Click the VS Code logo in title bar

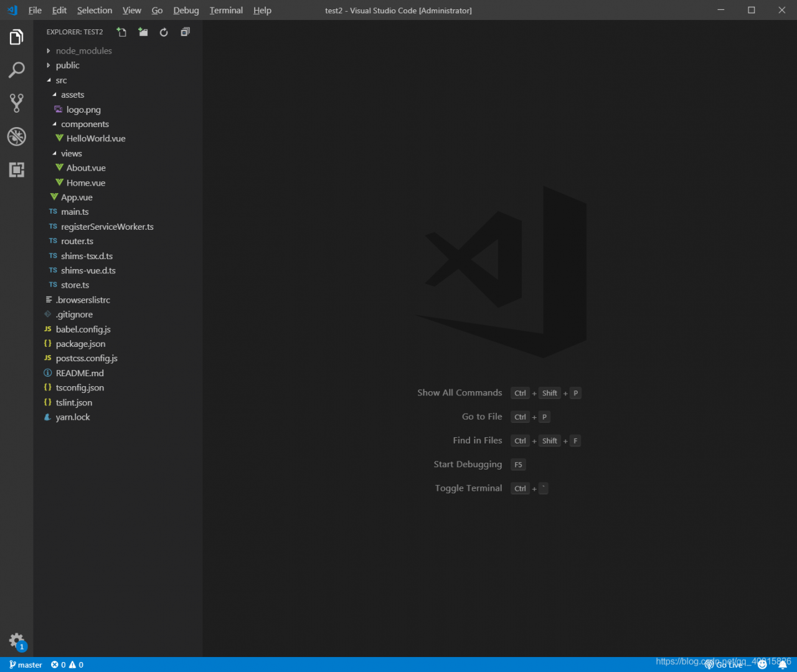(x=12, y=10)
